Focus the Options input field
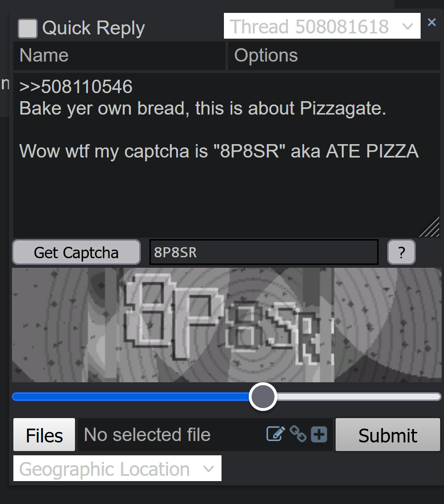Screen dimensions: 444x504 click(334, 56)
